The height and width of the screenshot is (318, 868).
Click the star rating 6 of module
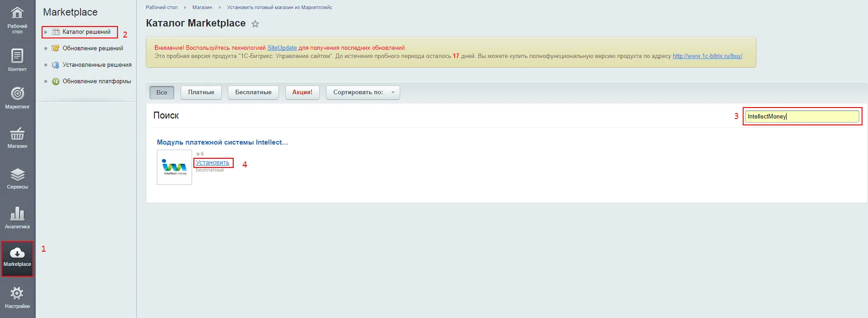200,154
